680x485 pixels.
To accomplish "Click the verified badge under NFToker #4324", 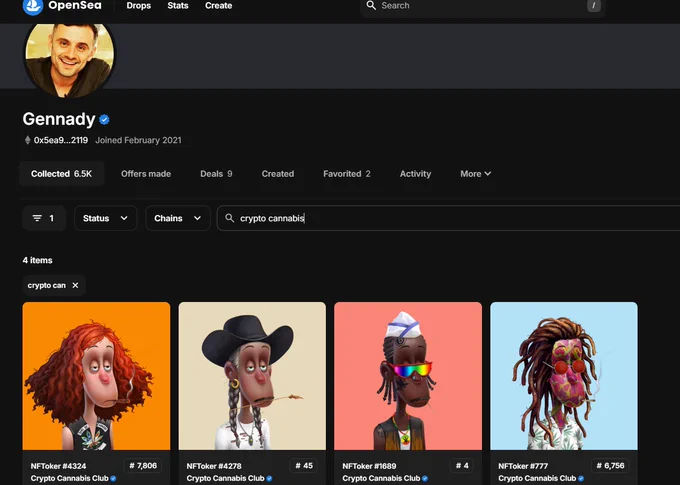I will [113, 478].
